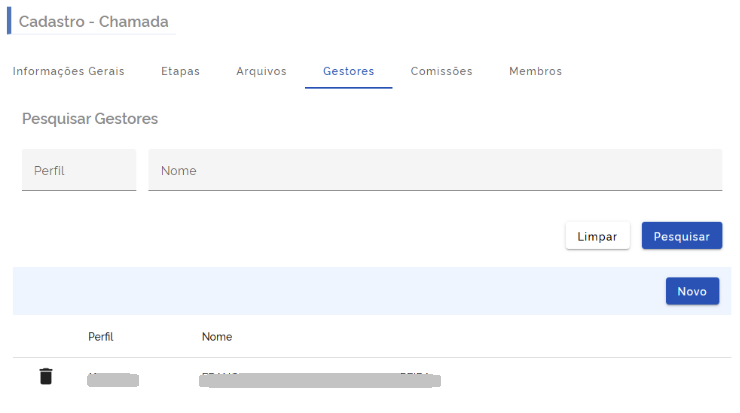This screenshot has height=413, width=740.
Task: Click the blue accent bar beside the title
Action: pos(9,21)
